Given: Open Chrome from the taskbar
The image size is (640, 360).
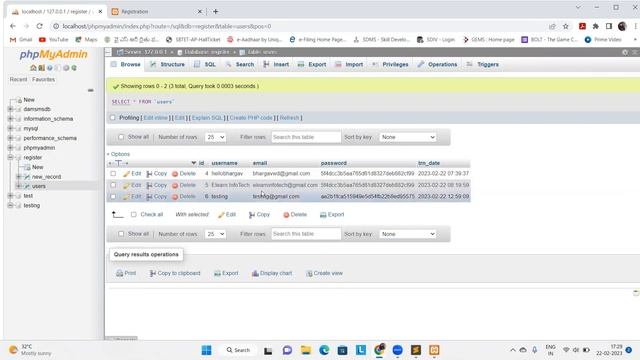Looking at the screenshot, I should [x=379, y=350].
